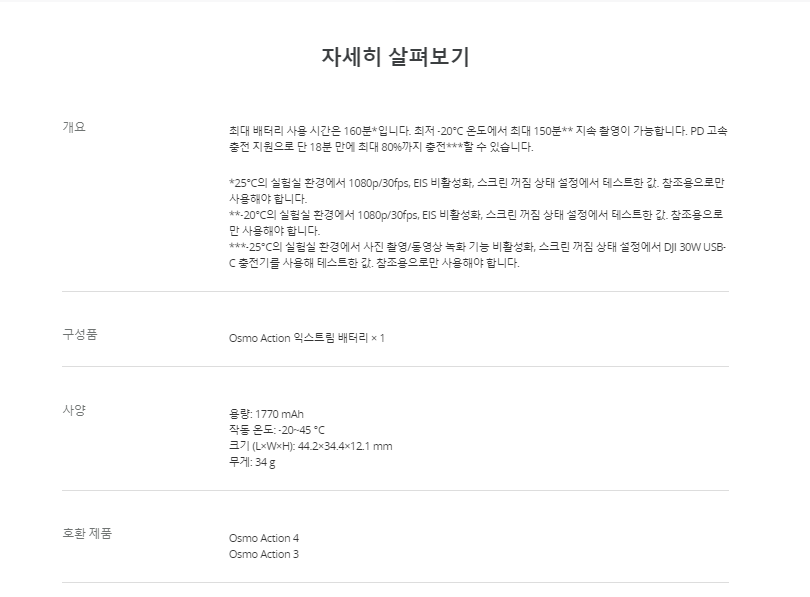Click the "자세히 살펴보기" page heading
This screenshot has height=597, width=810.
pyautogui.click(x=395, y=57)
